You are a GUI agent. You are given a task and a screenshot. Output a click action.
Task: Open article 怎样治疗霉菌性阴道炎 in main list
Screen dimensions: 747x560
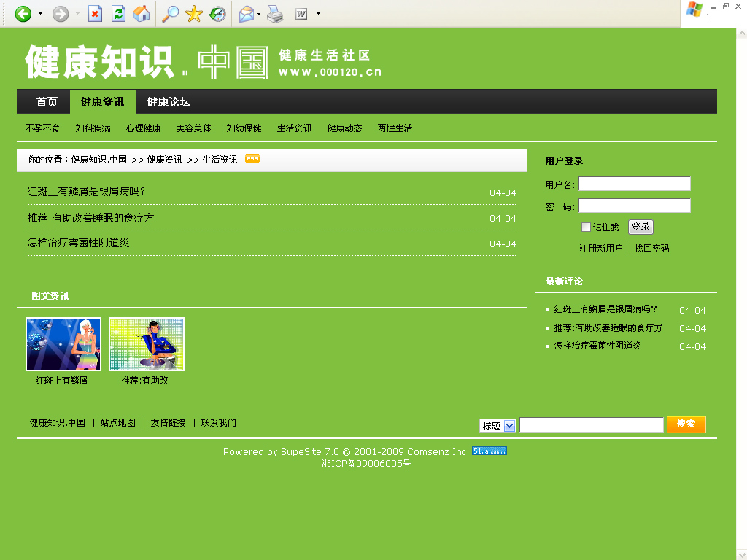click(x=78, y=242)
